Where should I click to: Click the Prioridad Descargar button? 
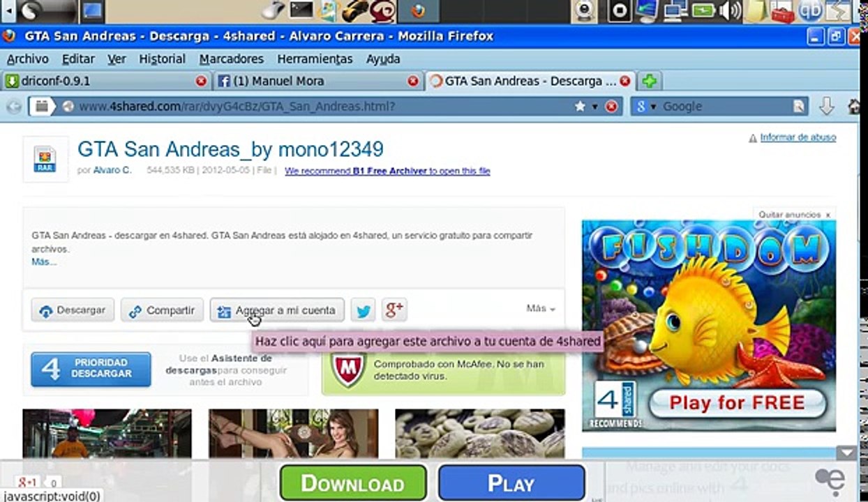click(x=91, y=369)
